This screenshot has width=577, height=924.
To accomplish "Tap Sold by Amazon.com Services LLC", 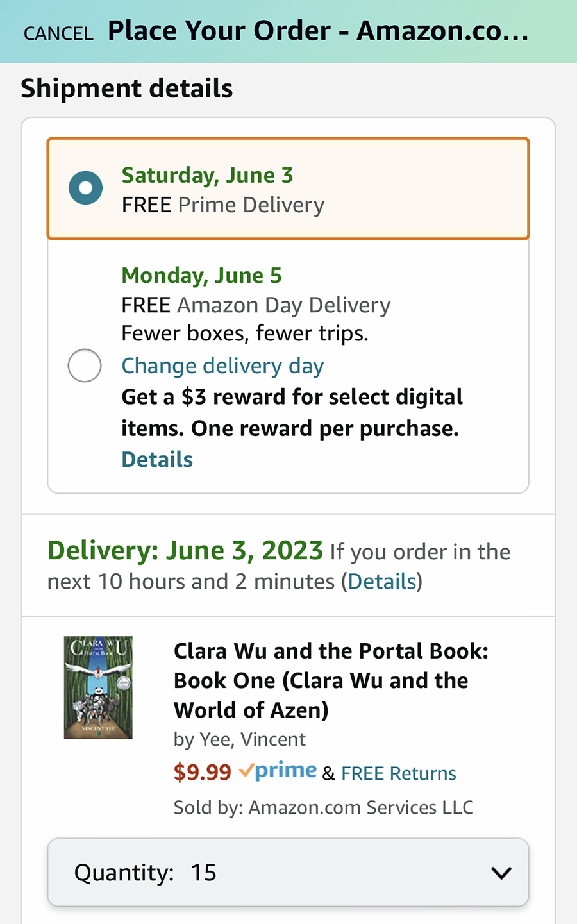I will coord(323,807).
